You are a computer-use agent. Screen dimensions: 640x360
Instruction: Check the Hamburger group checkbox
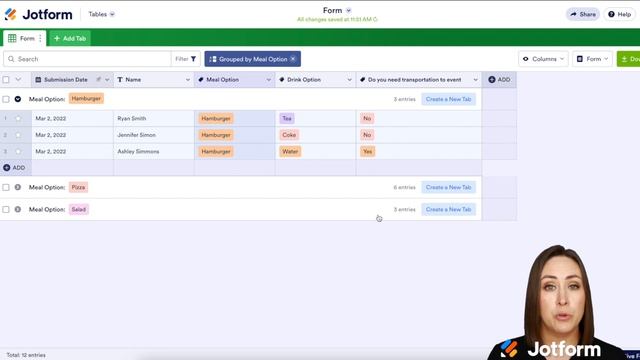point(6,99)
